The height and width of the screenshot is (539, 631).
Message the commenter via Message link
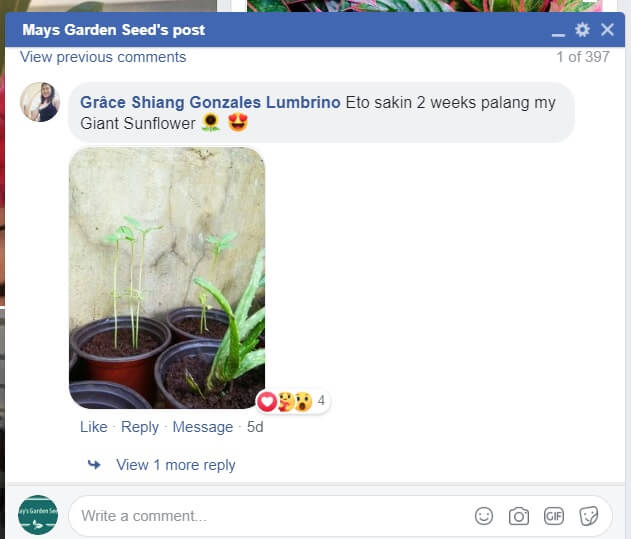point(203,427)
